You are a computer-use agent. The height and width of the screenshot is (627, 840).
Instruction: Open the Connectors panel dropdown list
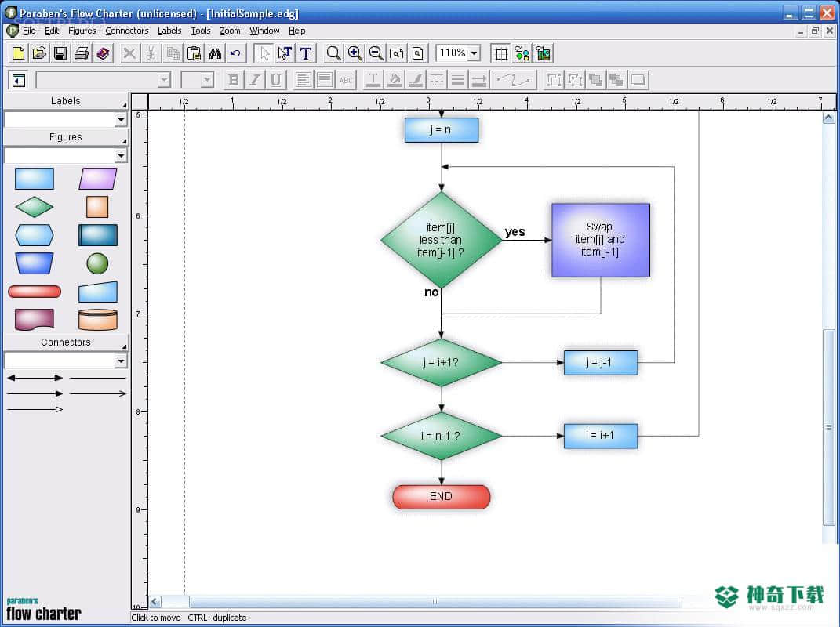(x=121, y=361)
